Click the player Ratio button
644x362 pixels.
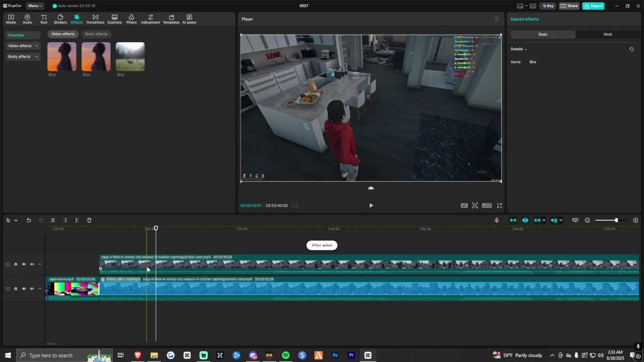pyautogui.click(x=487, y=206)
